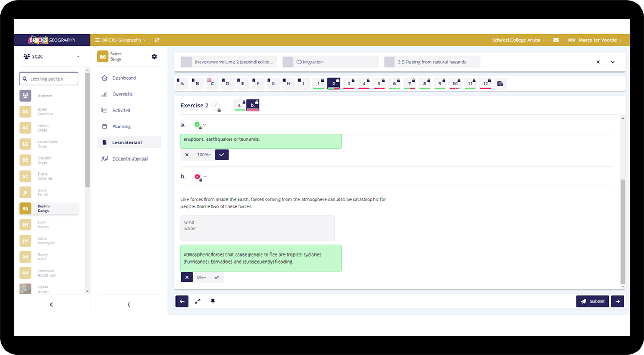
Task: Click the refresh sync icon in header
Action: tap(157, 40)
